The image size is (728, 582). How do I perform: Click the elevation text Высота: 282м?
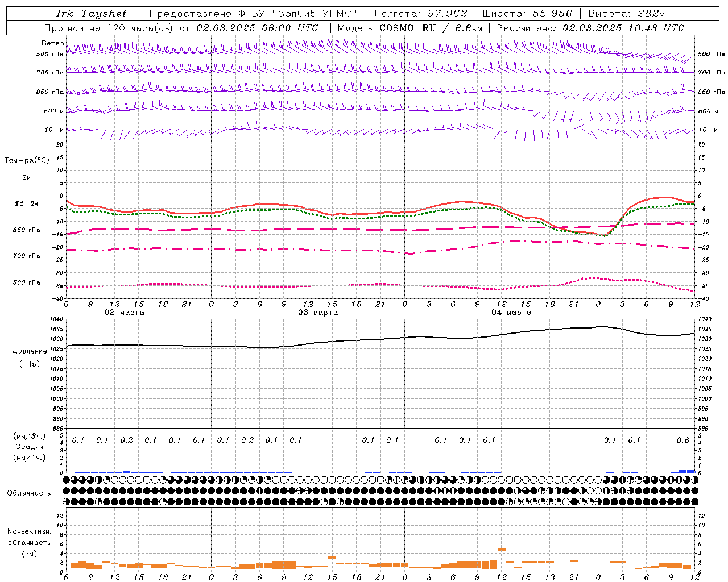(626, 14)
